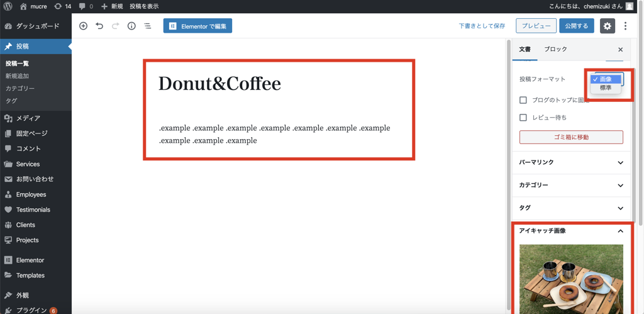Switch to the ブロック tab
The width and height of the screenshot is (644, 314).
point(555,49)
